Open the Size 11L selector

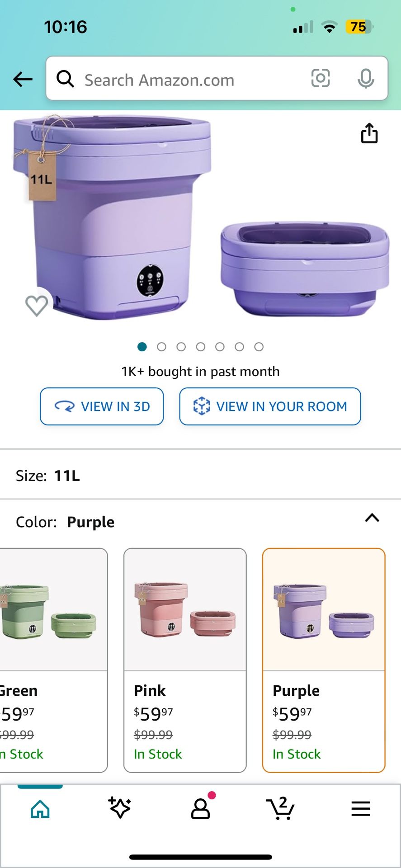(200, 476)
